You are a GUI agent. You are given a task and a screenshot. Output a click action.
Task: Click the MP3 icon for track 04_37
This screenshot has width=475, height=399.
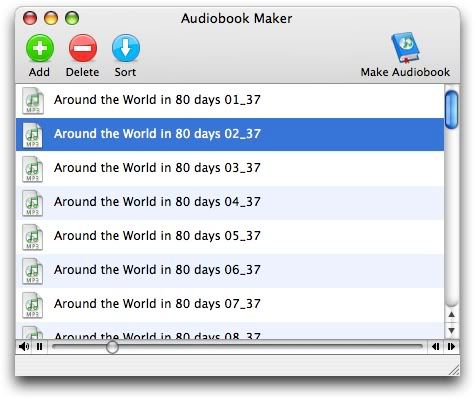click(x=33, y=202)
